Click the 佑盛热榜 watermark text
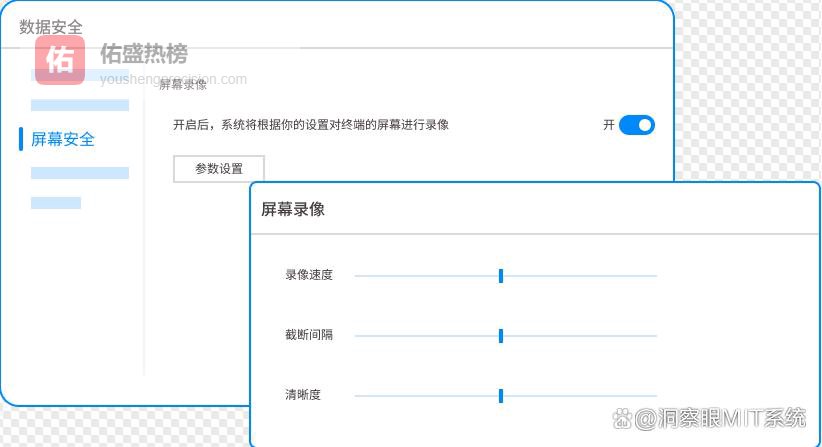Screen dimensions: 822x447 pos(144,54)
